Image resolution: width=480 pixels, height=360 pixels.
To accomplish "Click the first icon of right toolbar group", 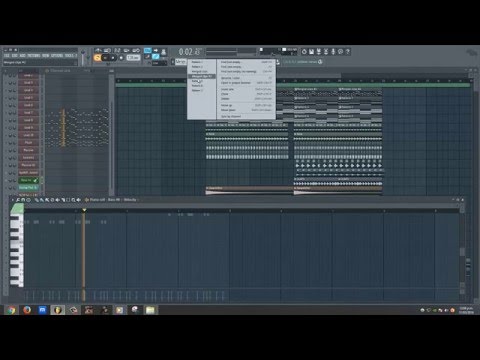I will pos(304,51).
